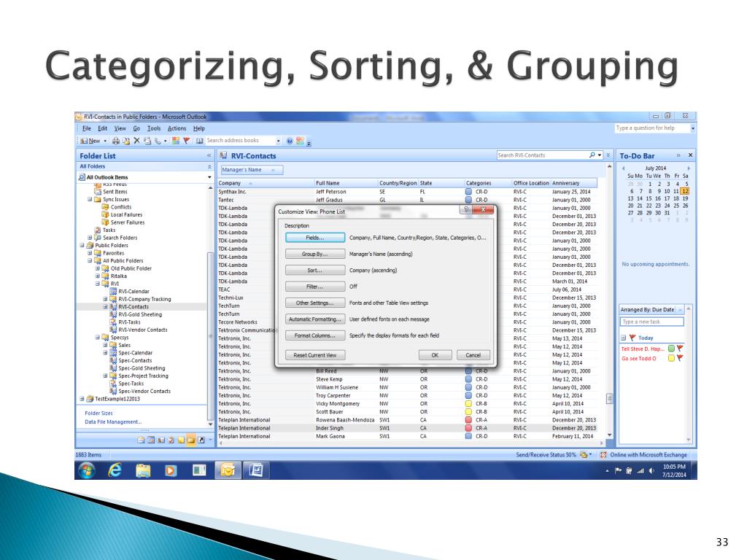Click in the Search RVI-Contacts field

click(542, 155)
